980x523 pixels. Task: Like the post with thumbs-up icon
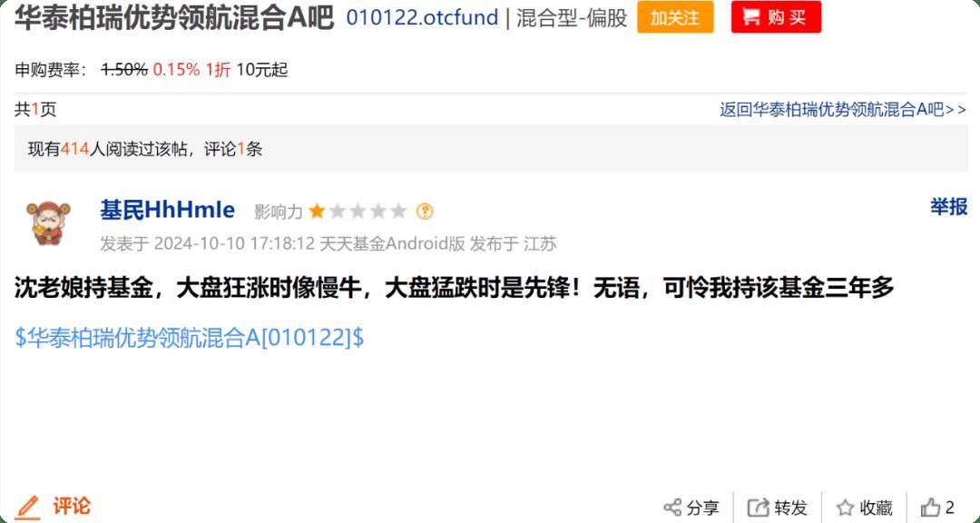point(930,507)
